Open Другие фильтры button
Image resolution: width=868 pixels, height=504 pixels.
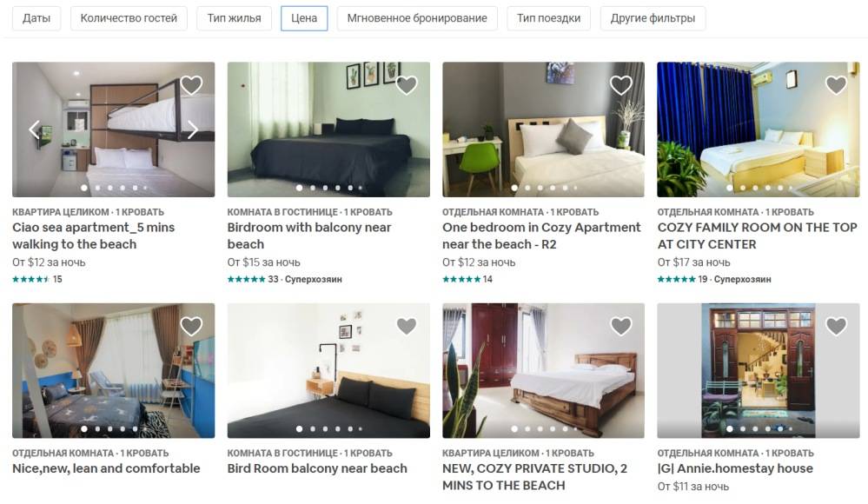tap(653, 18)
